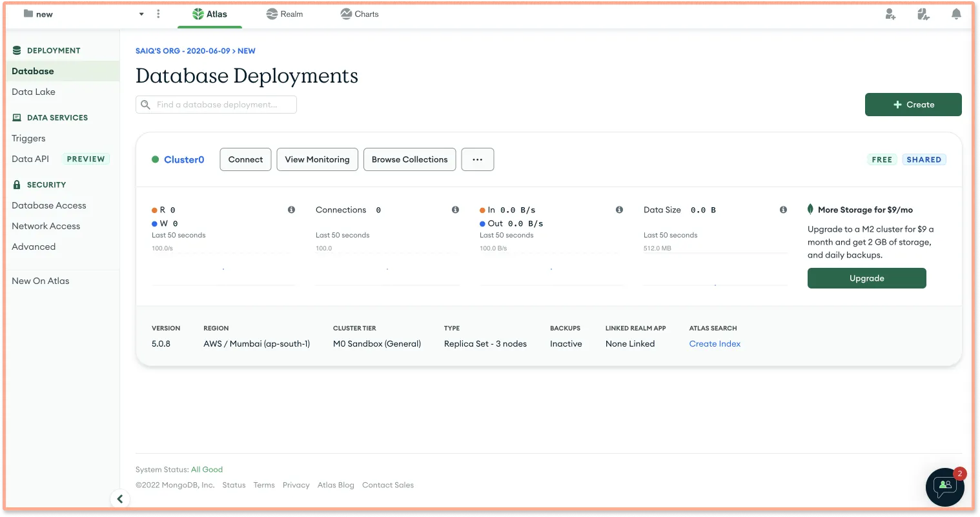Open Data Lake in the sidebar
The height and width of the screenshot is (517, 980).
click(x=34, y=92)
